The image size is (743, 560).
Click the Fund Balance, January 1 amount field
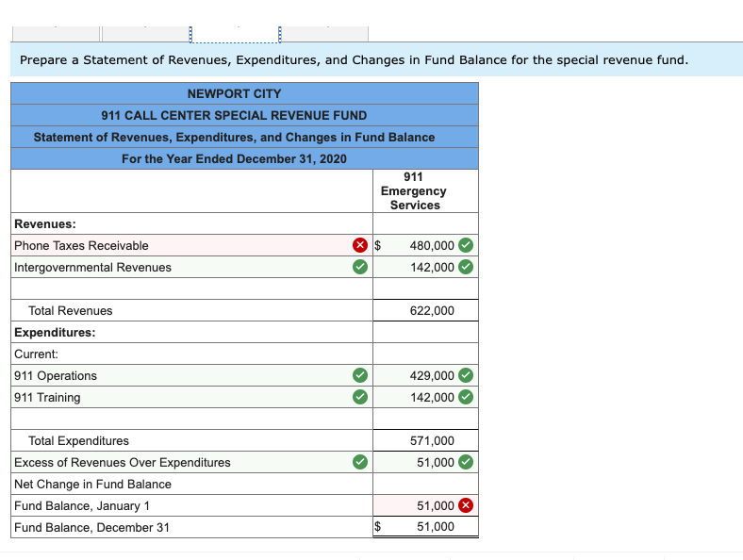(x=425, y=505)
